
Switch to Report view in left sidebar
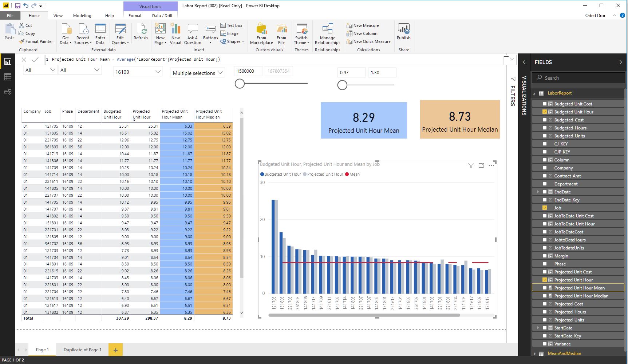pyautogui.click(x=8, y=62)
